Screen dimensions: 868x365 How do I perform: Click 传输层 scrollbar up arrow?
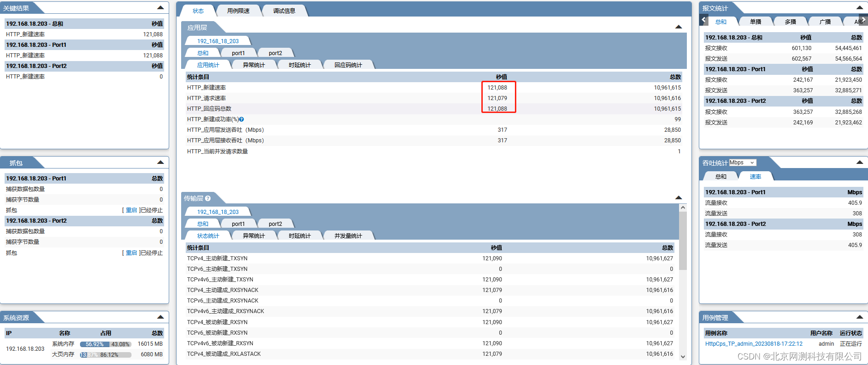pyautogui.click(x=683, y=208)
